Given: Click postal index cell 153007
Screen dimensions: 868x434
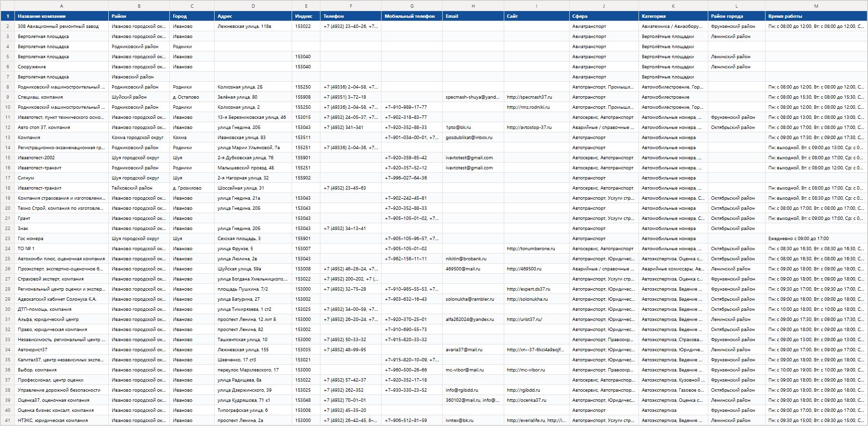Looking at the screenshot, I should tap(306, 249).
